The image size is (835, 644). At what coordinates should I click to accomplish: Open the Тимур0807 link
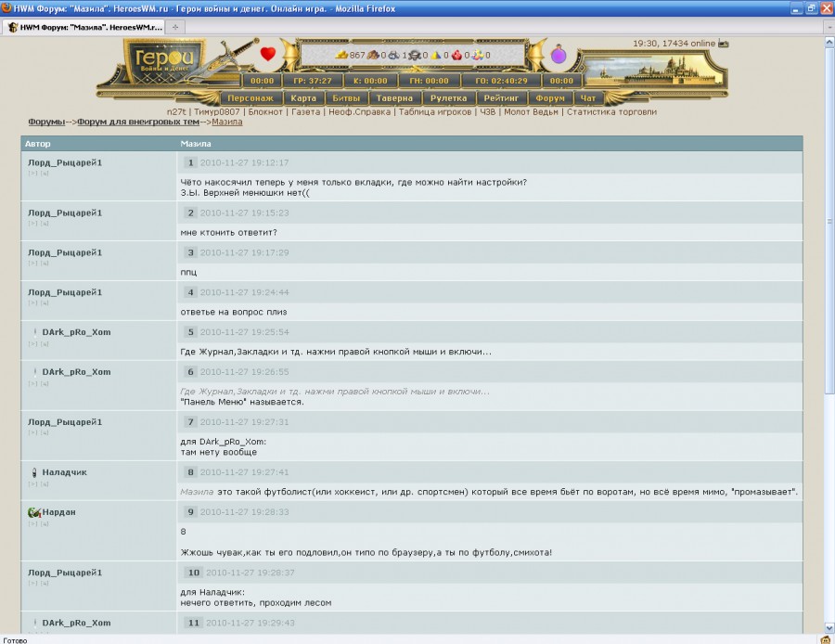217,112
